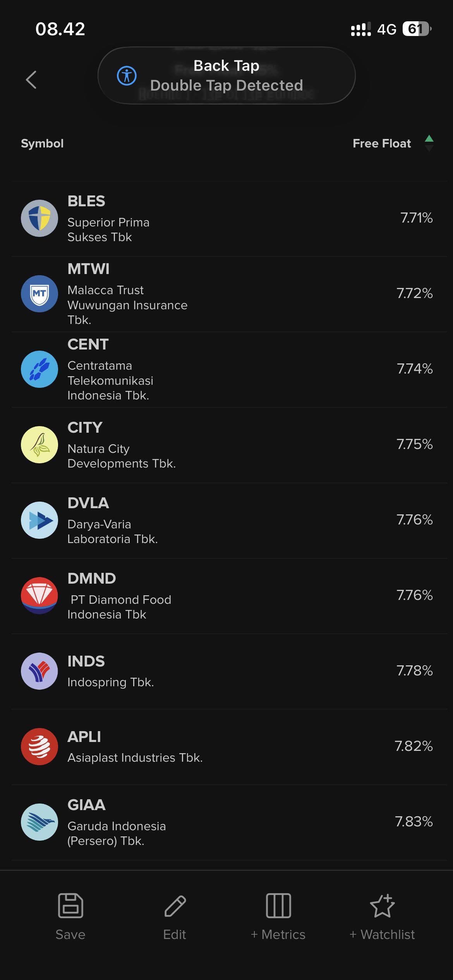Tap the Edit pencil icon
The image size is (453, 980).
[x=175, y=906]
